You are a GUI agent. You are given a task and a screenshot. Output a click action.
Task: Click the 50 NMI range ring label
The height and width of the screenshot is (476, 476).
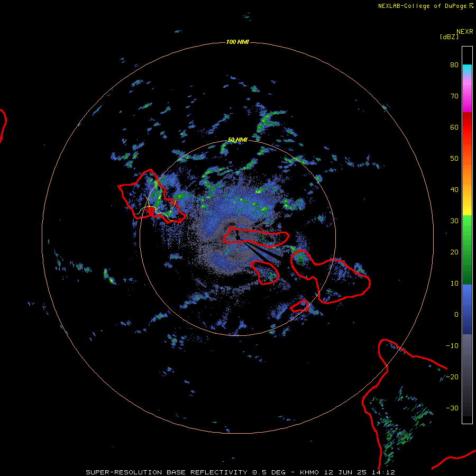click(x=237, y=140)
